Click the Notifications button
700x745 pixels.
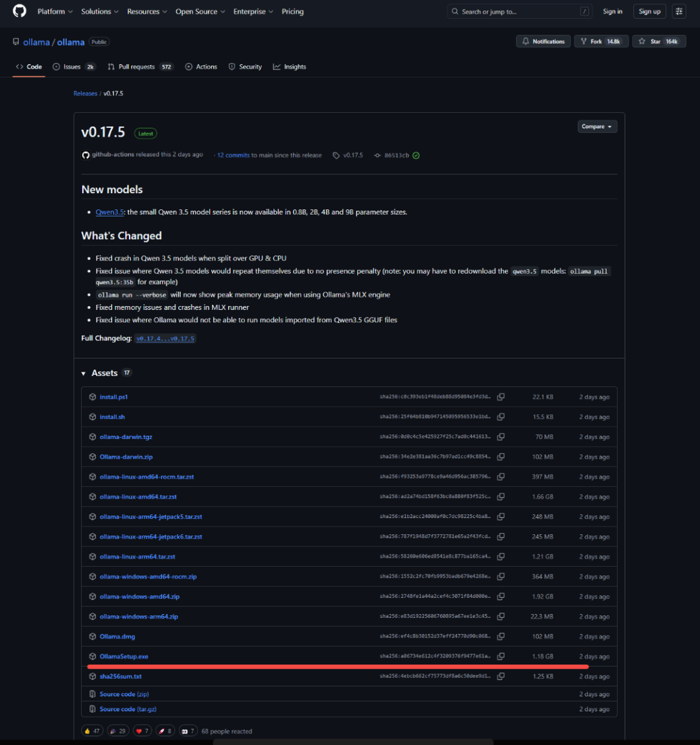tap(543, 41)
